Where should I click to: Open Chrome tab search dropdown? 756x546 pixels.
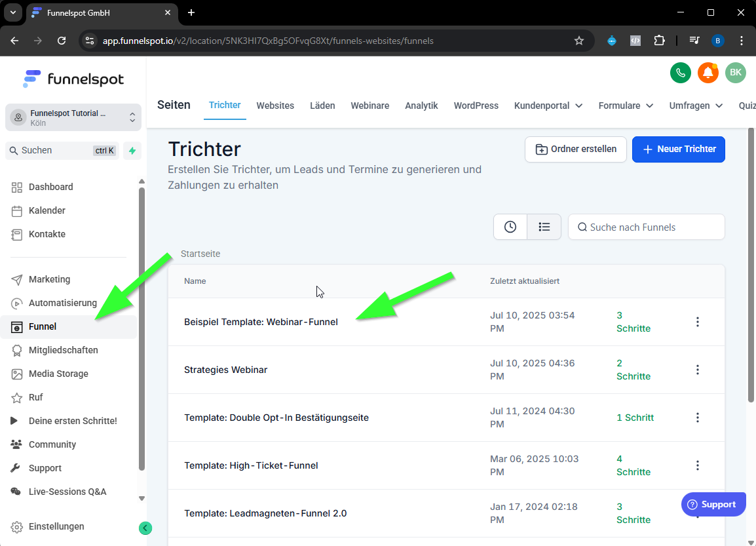pos(13,12)
